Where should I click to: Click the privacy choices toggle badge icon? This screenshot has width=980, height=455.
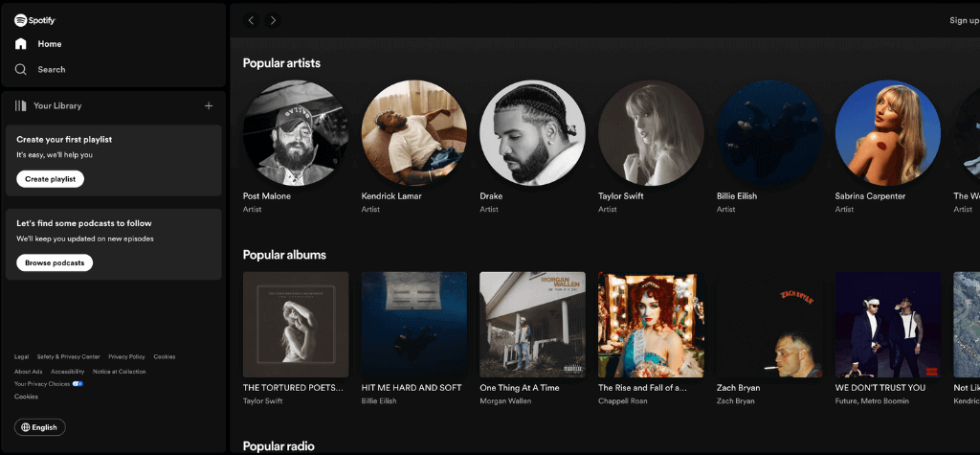(x=78, y=384)
